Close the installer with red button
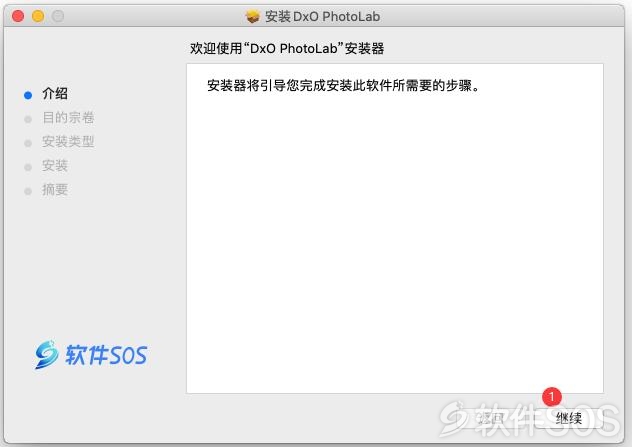The image size is (632, 447). coord(18,16)
